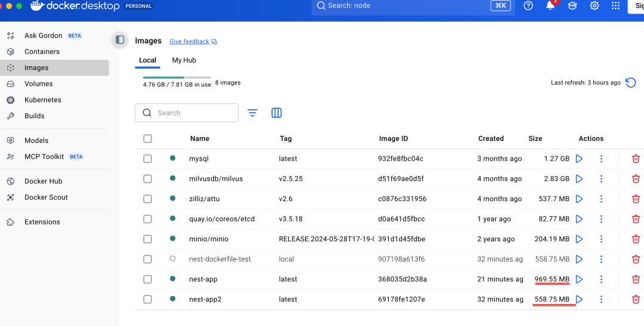Viewport: 644px width, 326px height.
Task: Delete the minio/minio image
Action: [636, 239]
